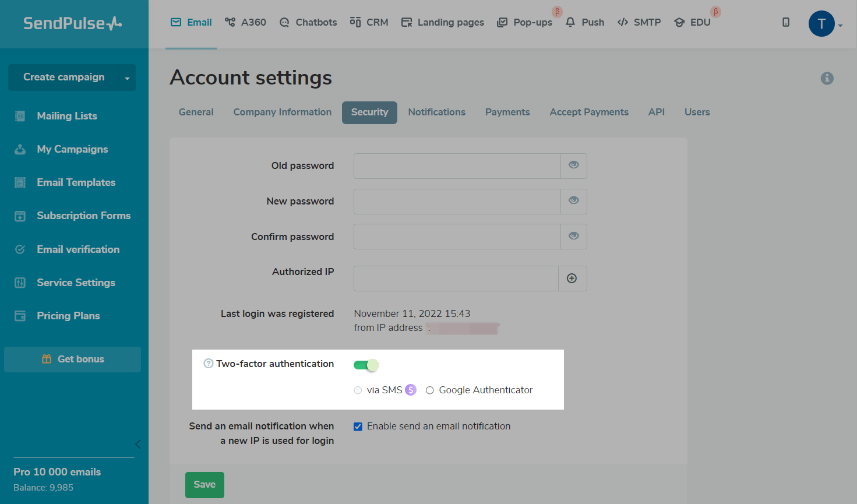
Task: Show Old password with eye icon
Action: pyautogui.click(x=574, y=165)
